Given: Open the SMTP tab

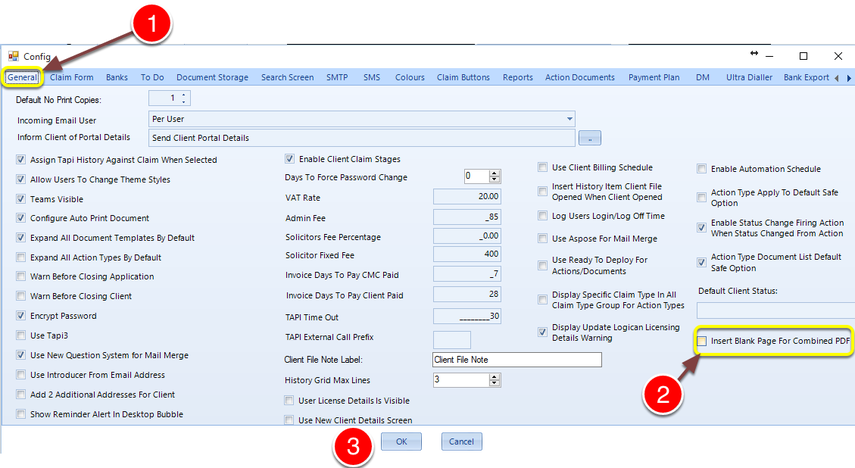Looking at the screenshot, I should coord(337,77).
